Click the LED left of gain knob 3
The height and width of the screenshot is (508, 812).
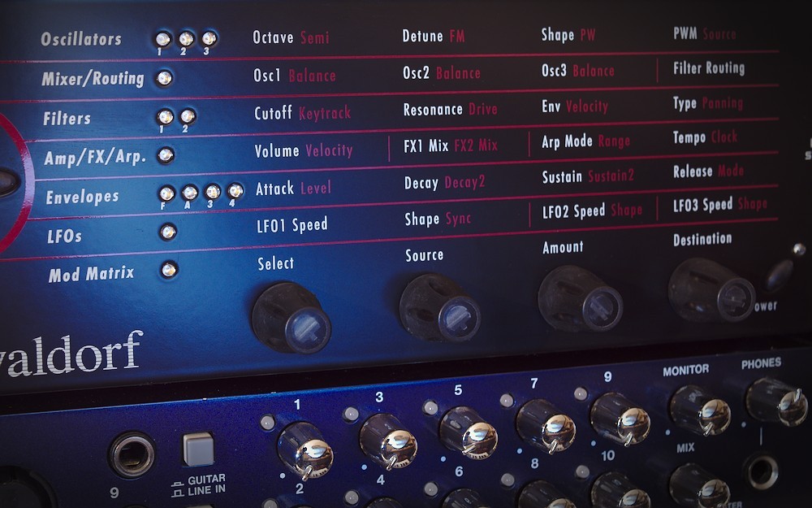pos(351,414)
